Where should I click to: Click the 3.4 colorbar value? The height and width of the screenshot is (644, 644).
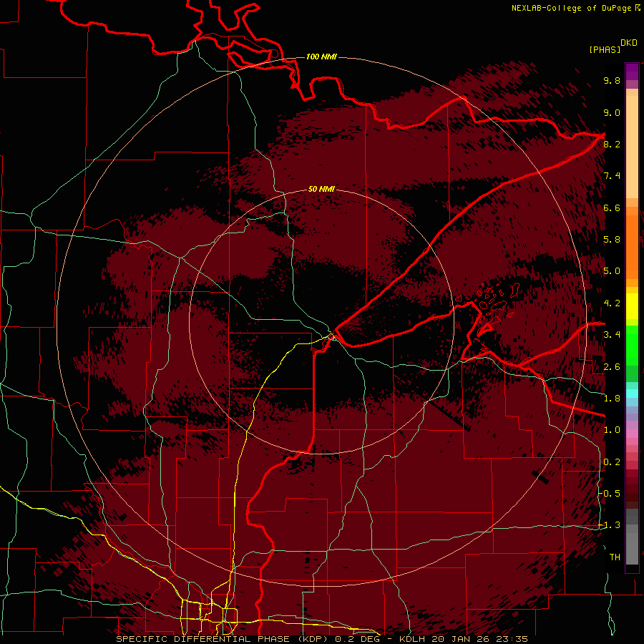[x=612, y=335]
